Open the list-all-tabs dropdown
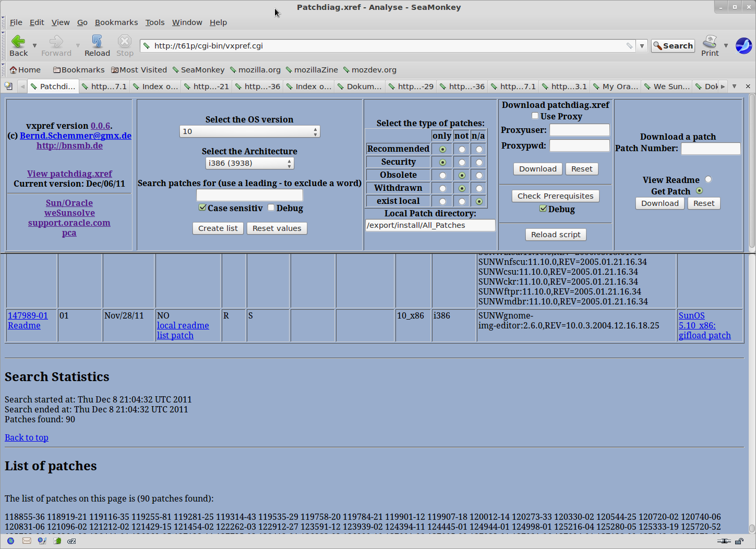The image size is (756, 549). [x=734, y=86]
